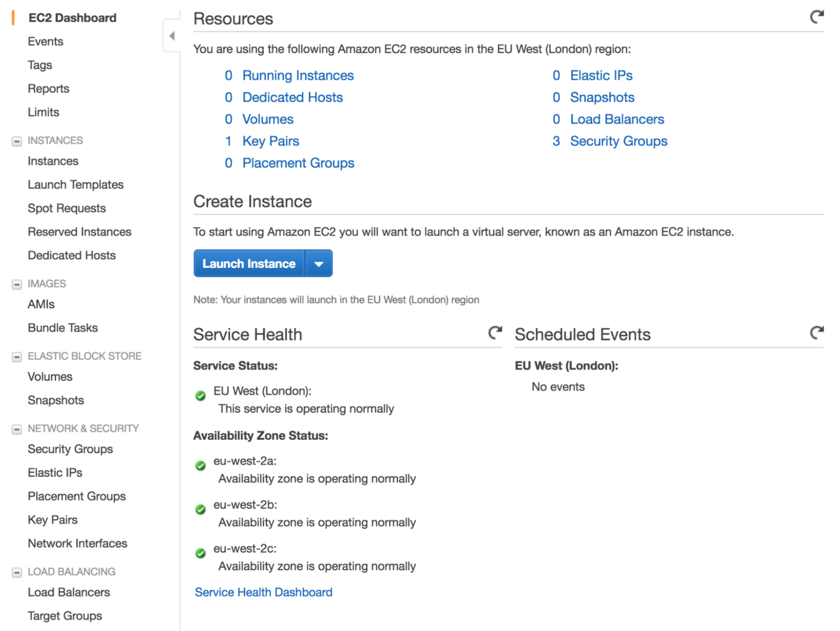Select AMIs under Images
Screen dimensions: 840x631
41,304
